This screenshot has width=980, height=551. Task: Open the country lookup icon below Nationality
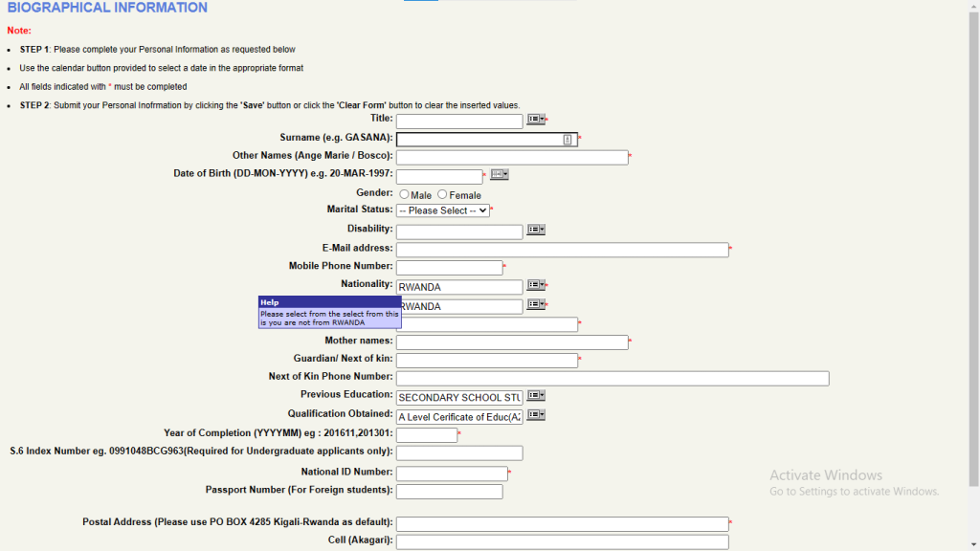pyautogui.click(x=534, y=306)
